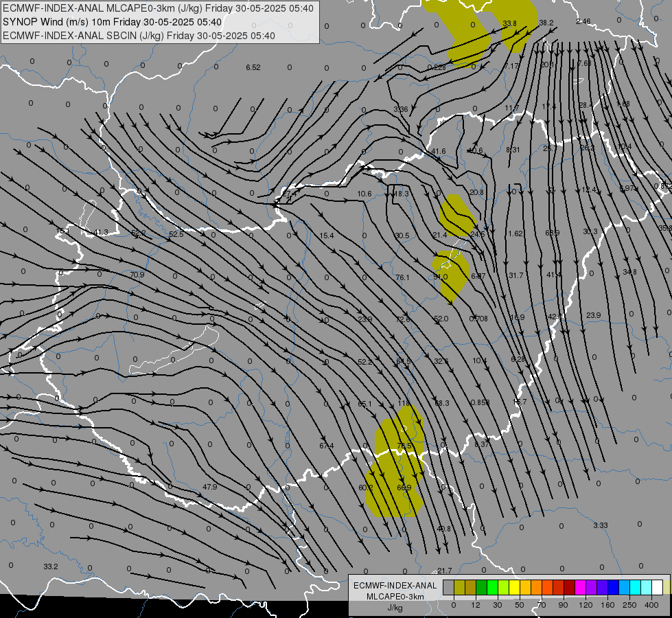
Task: Click the legend scale label 12
Action: pyautogui.click(x=475, y=605)
